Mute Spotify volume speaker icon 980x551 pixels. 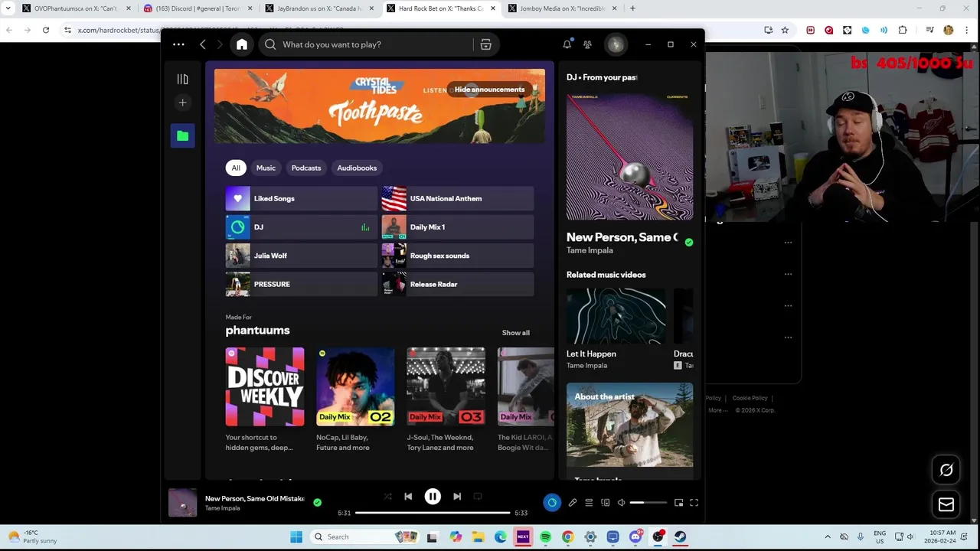(621, 503)
